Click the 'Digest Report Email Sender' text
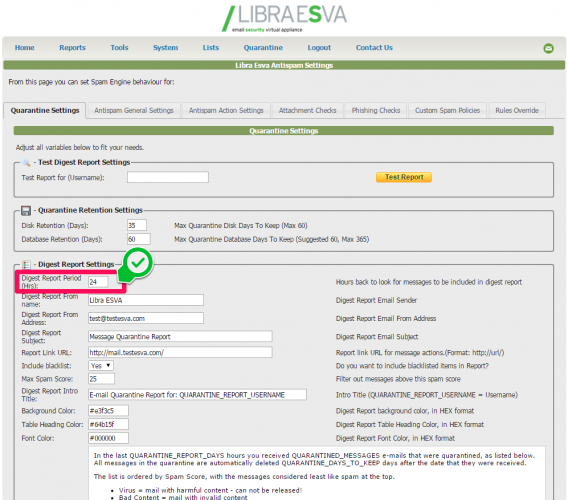Screen dimensions: 568x500 point(376,300)
